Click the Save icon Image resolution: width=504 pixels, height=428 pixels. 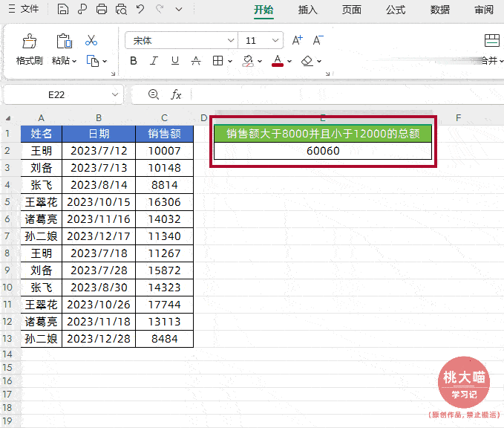[62, 9]
